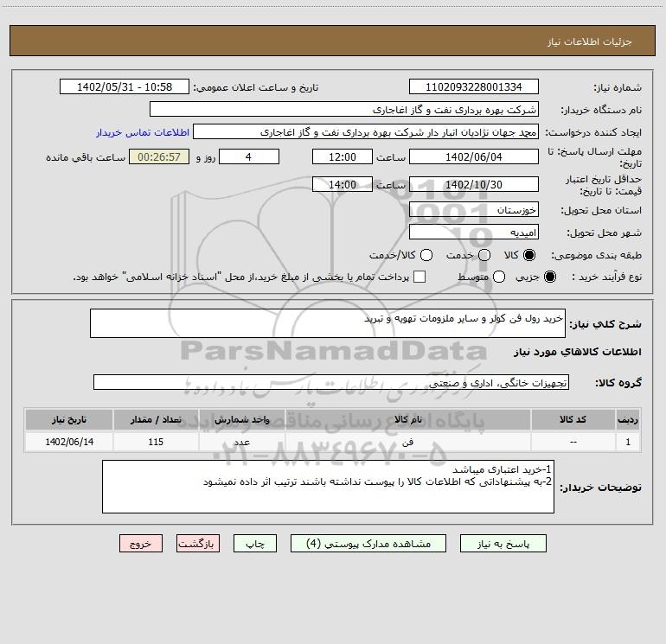This screenshot has width=666, height=644.
Task: Click the row number cell 1
Action: point(628,442)
